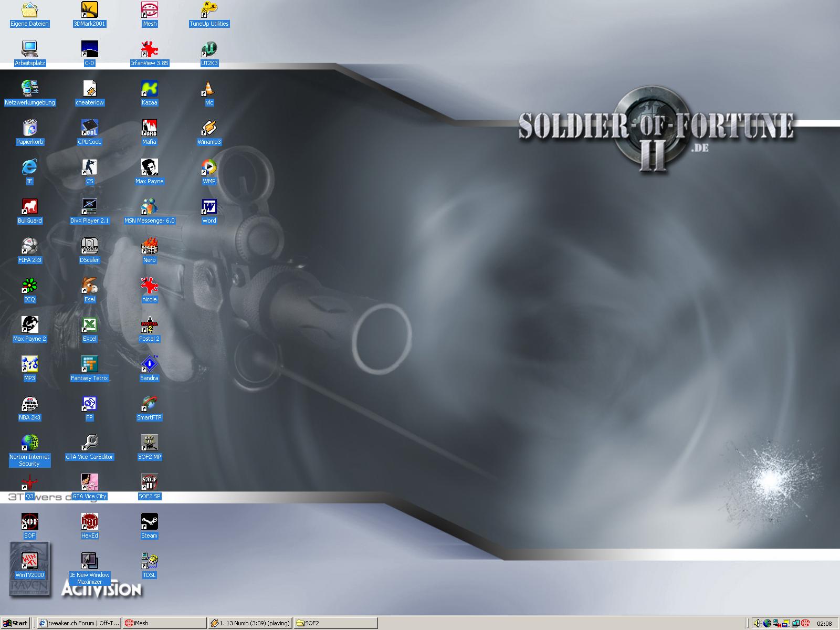Open the Papierkorb recycle bin
The image size is (840, 630).
[x=29, y=129]
